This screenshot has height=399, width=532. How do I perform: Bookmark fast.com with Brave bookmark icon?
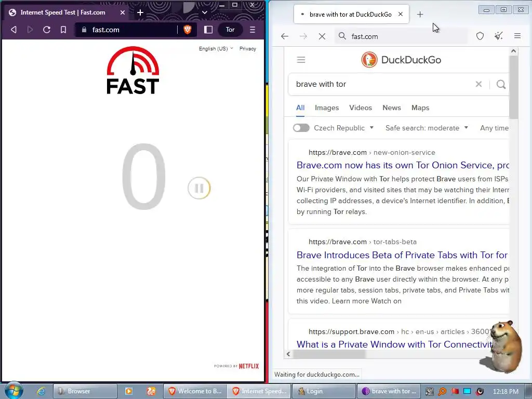(x=63, y=30)
